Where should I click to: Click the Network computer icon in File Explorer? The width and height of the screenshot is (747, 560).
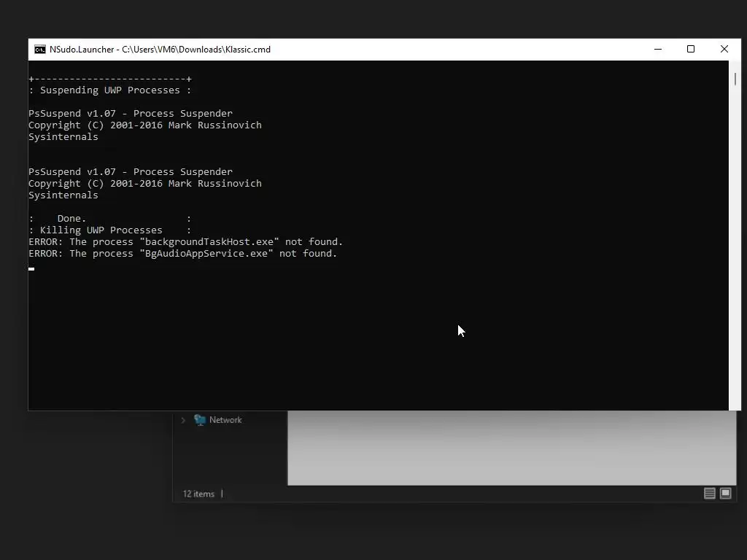pyautogui.click(x=200, y=419)
